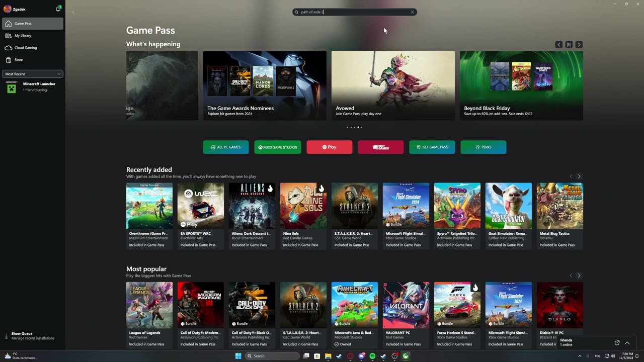Pause the What's happening carousel
This screenshot has width=644, height=362.
(x=569, y=45)
